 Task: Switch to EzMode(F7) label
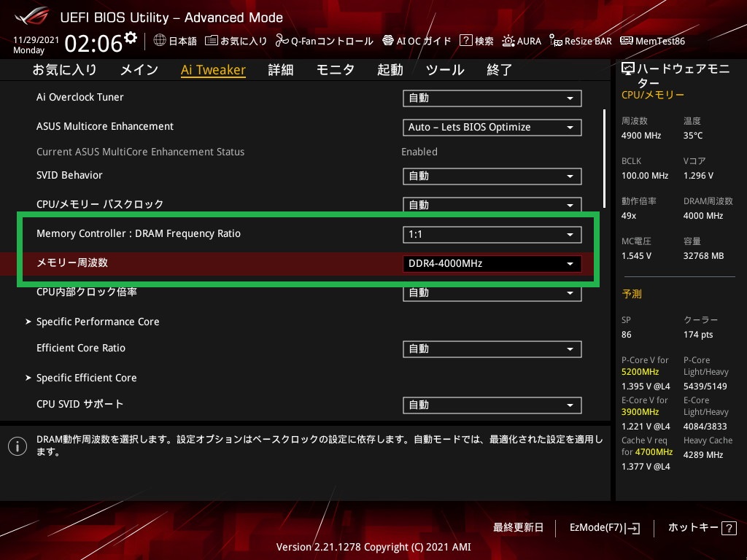click(597, 528)
